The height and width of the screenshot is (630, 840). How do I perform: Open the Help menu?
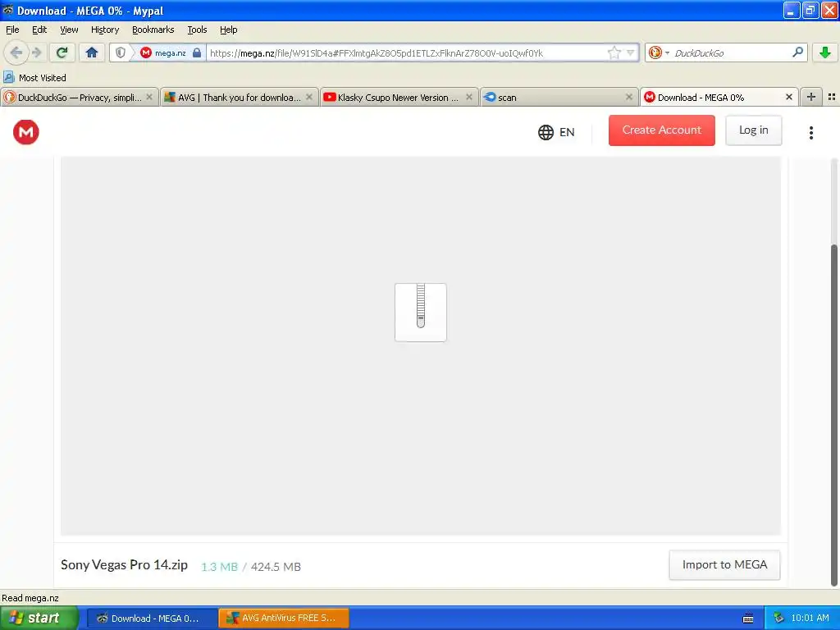pos(228,30)
